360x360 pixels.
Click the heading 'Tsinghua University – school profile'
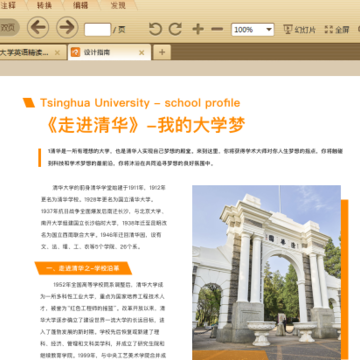140,103
